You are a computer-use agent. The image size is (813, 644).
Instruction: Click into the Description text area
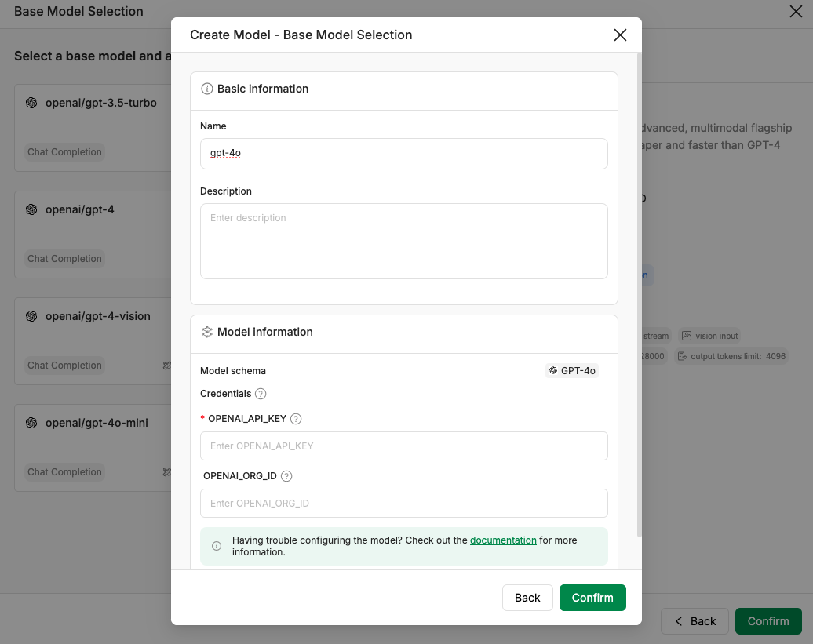404,241
